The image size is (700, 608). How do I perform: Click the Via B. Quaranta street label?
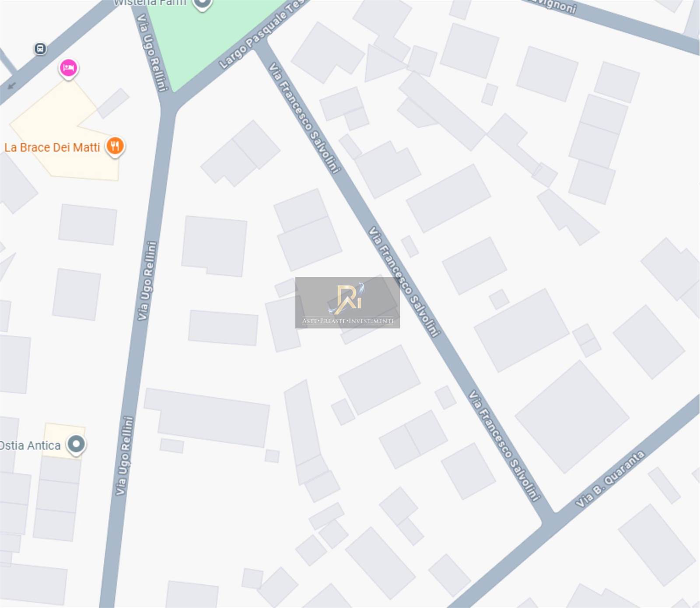click(610, 479)
